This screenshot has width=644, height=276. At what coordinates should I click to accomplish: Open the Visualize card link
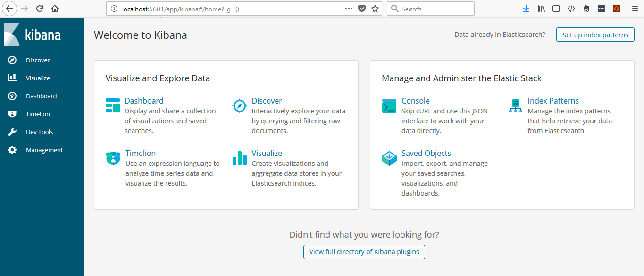click(x=267, y=153)
